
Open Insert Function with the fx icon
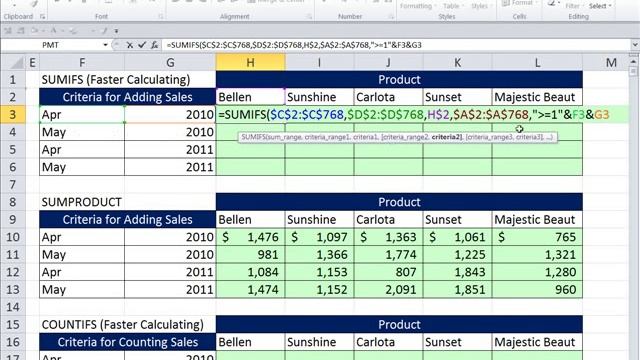(x=154, y=45)
